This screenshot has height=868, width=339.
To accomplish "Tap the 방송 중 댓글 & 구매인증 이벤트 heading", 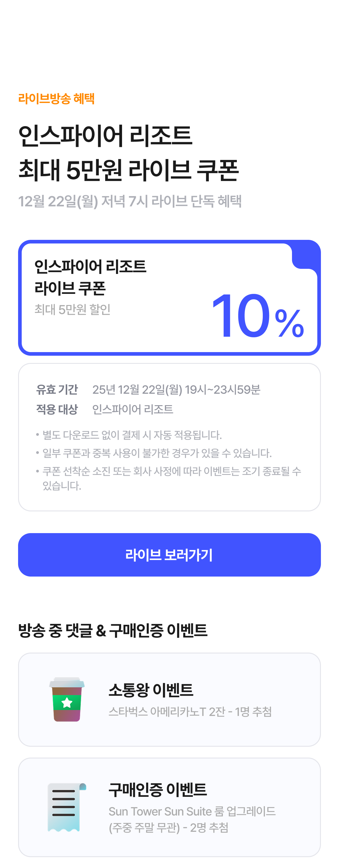I will (113, 630).
